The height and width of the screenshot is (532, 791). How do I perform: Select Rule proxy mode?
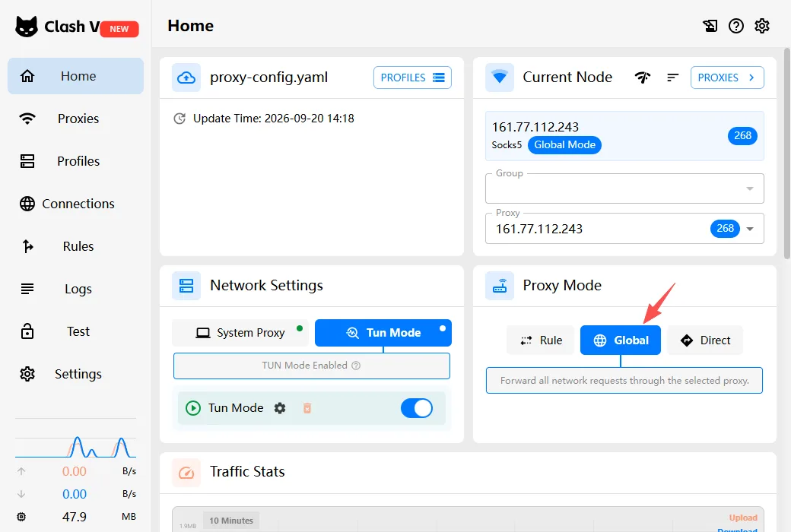pos(540,340)
